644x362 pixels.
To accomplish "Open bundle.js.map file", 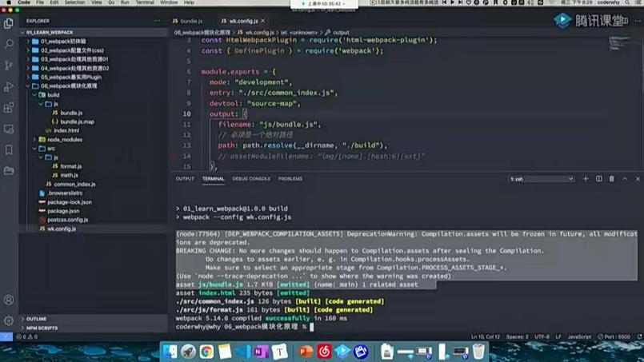I will pyautogui.click(x=77, y=122).
